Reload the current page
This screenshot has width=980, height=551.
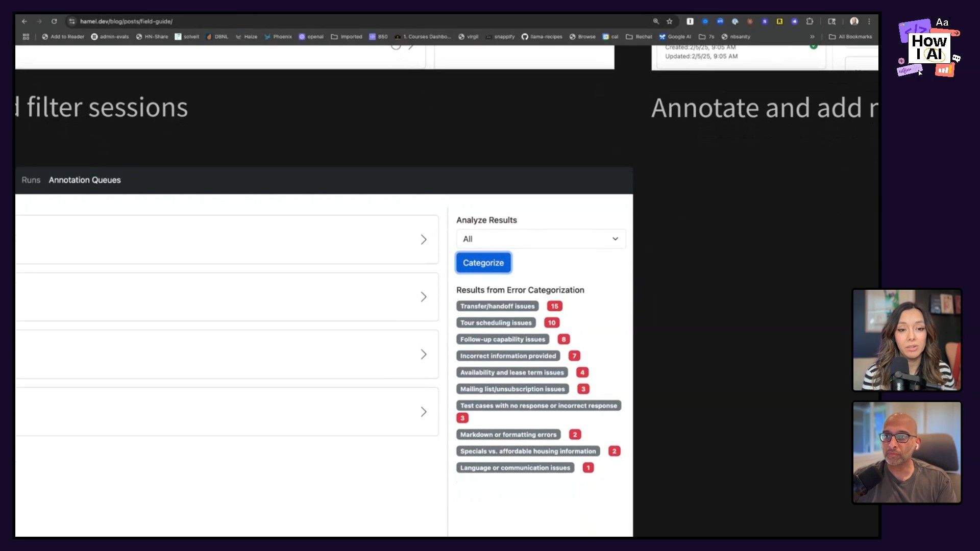[x=54, y=21]
